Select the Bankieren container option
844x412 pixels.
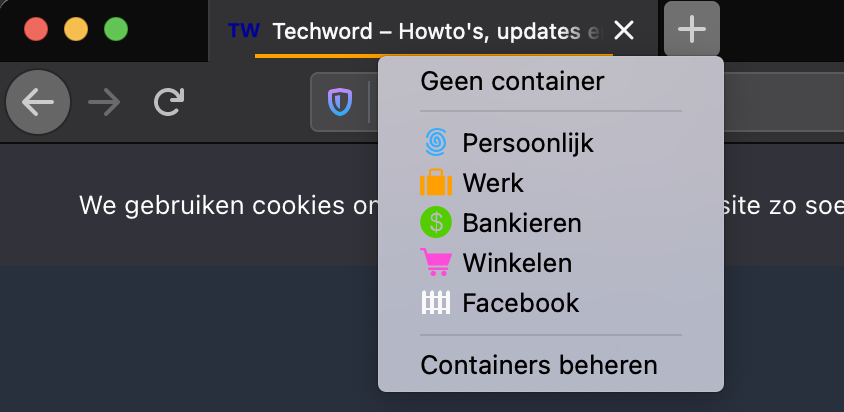(x=551, y=222)
